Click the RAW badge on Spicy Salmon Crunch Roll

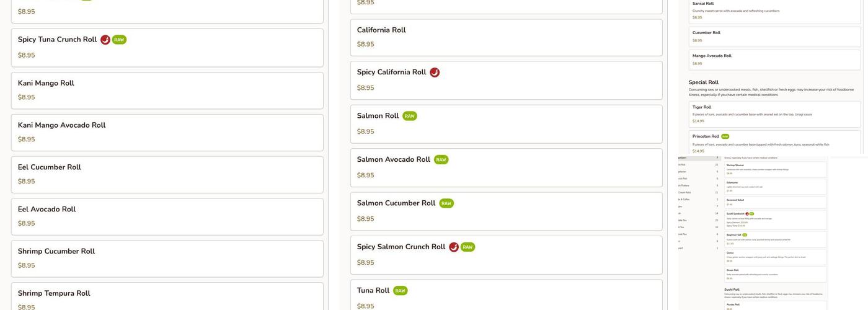point(467,247)
